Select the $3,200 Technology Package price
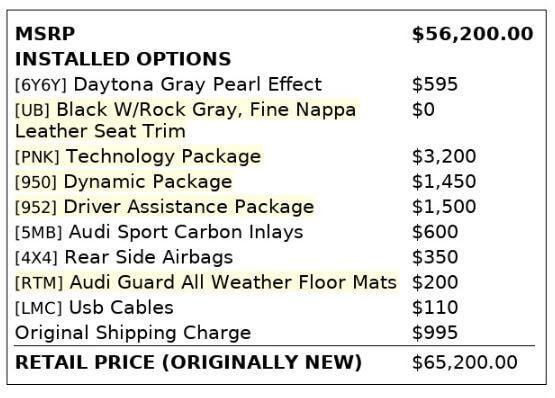The height and width of the screenshot is (398, 555). (444, 157)
